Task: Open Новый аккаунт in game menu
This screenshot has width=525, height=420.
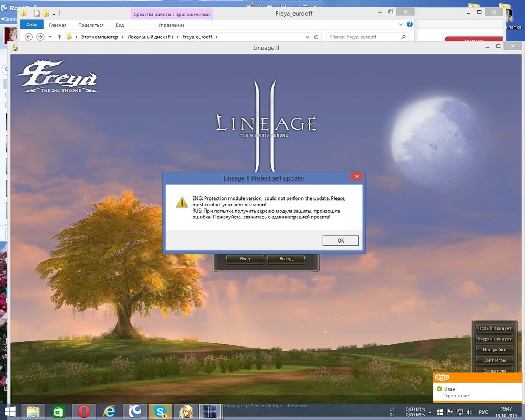Action: coord(494,328)
